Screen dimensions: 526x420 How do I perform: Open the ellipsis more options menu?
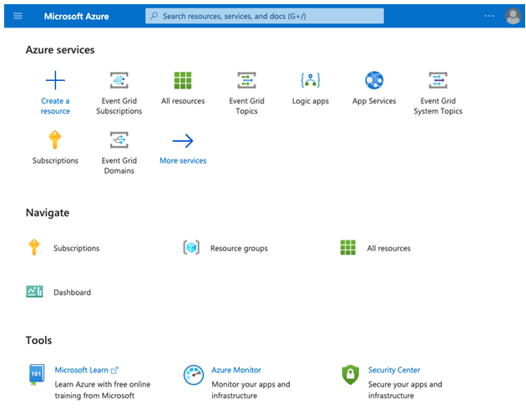[489, 16]
